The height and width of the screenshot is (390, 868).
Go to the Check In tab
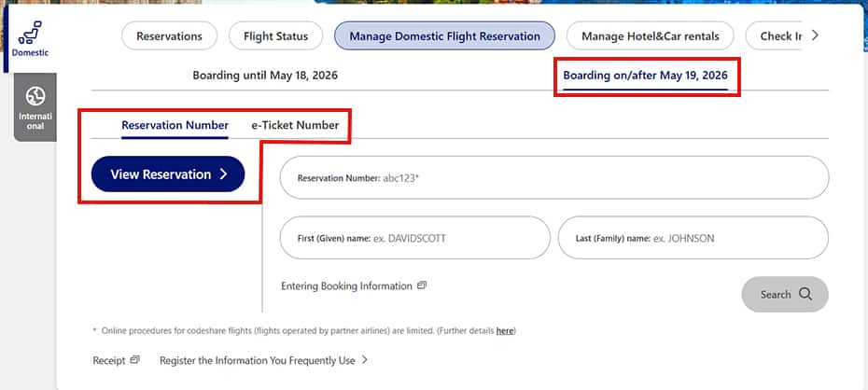click(x=774, y=36)
